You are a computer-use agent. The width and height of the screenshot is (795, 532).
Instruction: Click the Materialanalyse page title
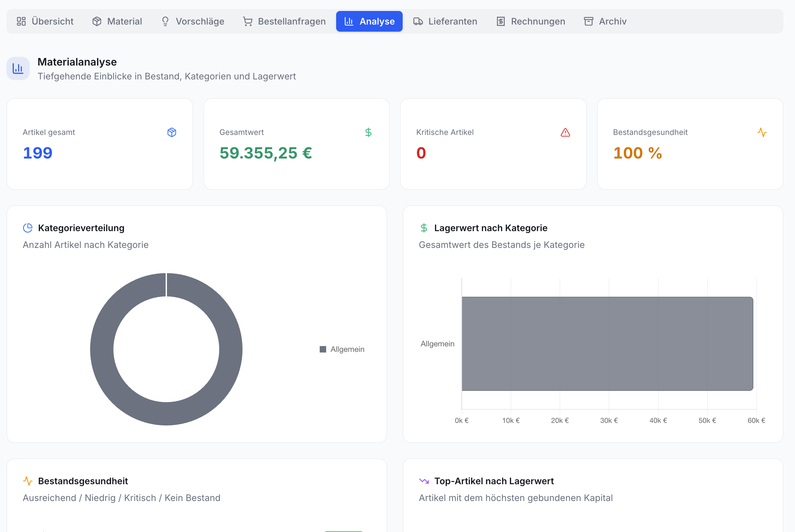77,62
